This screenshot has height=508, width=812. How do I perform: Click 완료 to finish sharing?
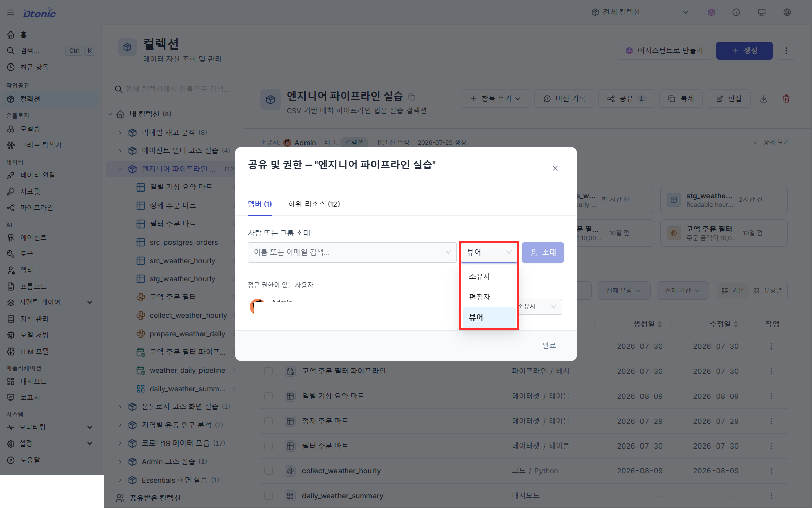click(x=549, y=345)
